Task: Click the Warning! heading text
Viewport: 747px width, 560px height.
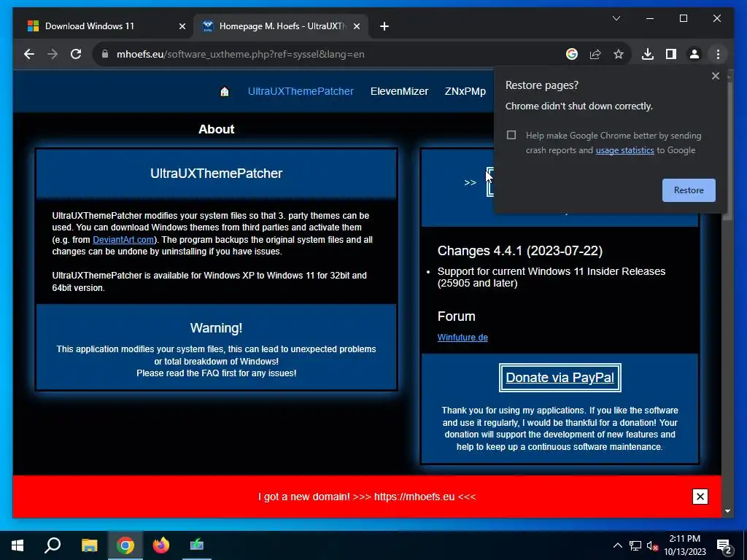Action: (x=216, y=328)
